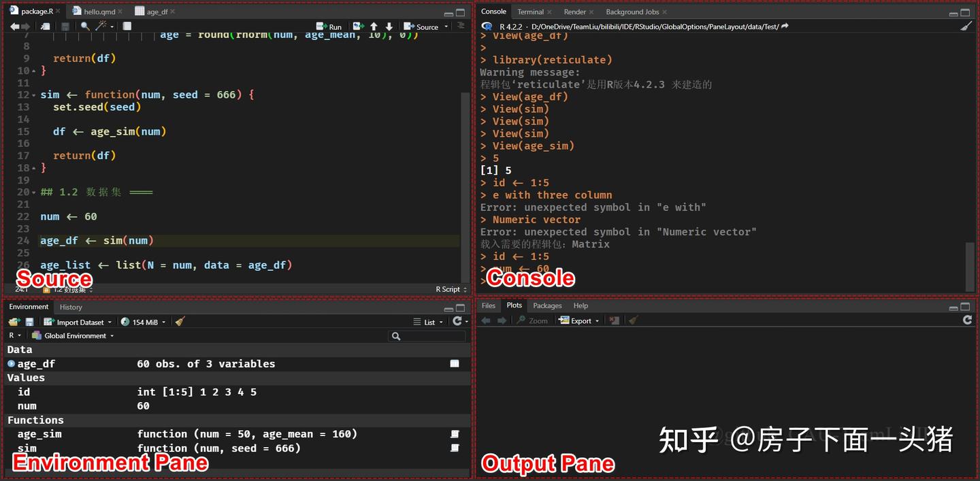Click the code tools magic wand icon
The height and width of the screenshot is (481, 980).
coord(102,26)
